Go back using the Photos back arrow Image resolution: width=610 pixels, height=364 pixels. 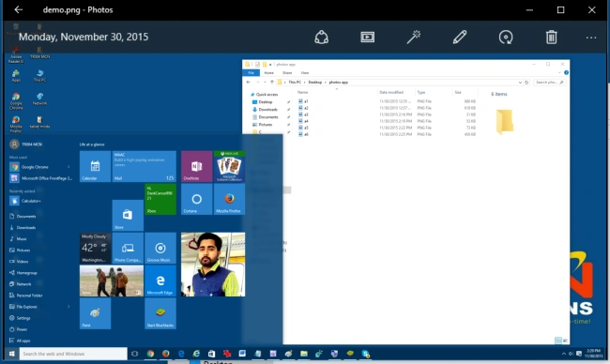(18, 9)
